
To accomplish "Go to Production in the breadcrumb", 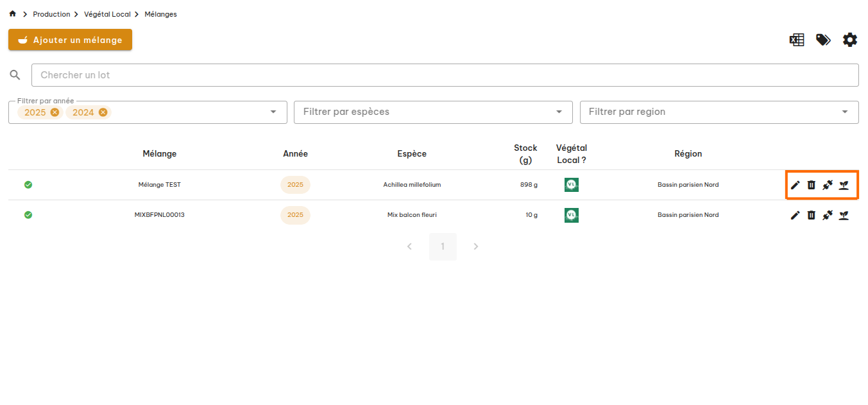I will (x=51, y=14).
